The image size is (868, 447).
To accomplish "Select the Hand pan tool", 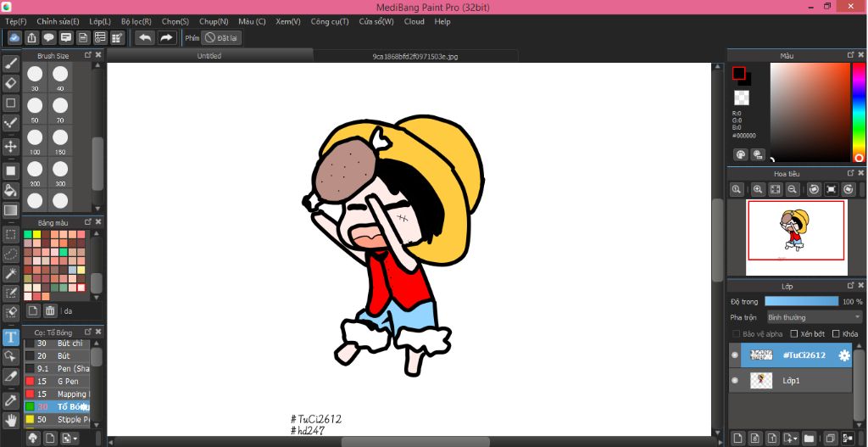I will tap(10, 419).
